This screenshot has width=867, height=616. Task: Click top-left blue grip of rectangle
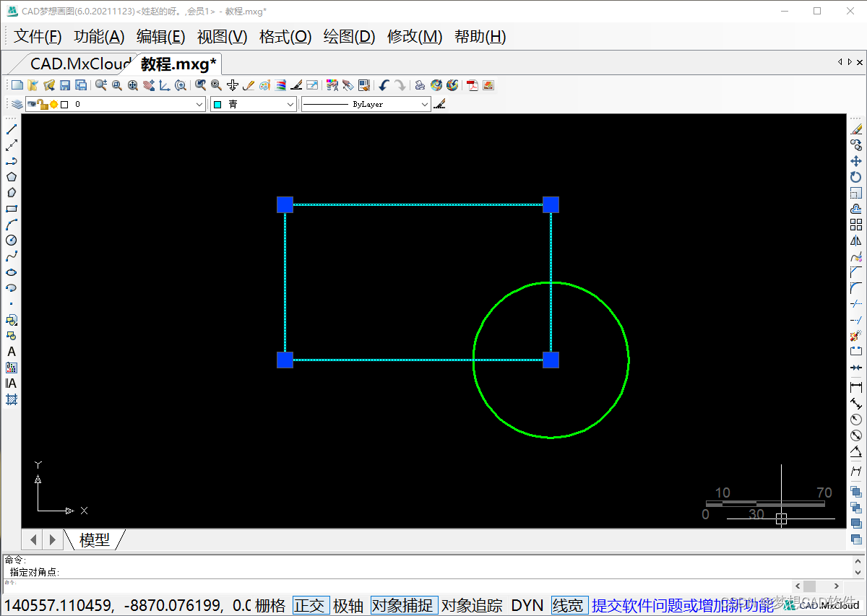click(285, 204)
